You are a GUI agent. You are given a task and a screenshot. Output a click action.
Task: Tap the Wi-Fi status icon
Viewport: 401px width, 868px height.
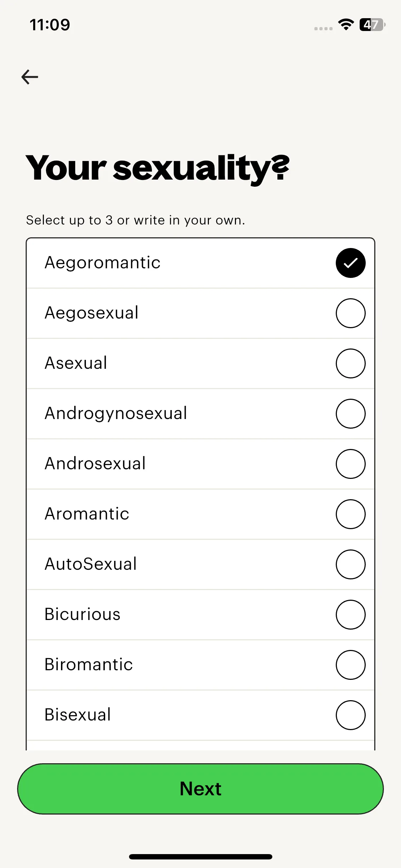pos(346,25)
